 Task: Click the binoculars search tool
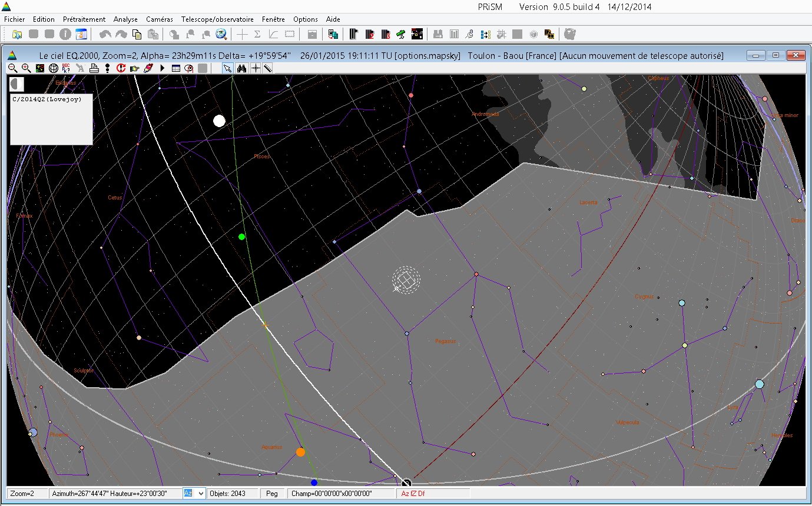pyautogui.click(x=241, y=68)
